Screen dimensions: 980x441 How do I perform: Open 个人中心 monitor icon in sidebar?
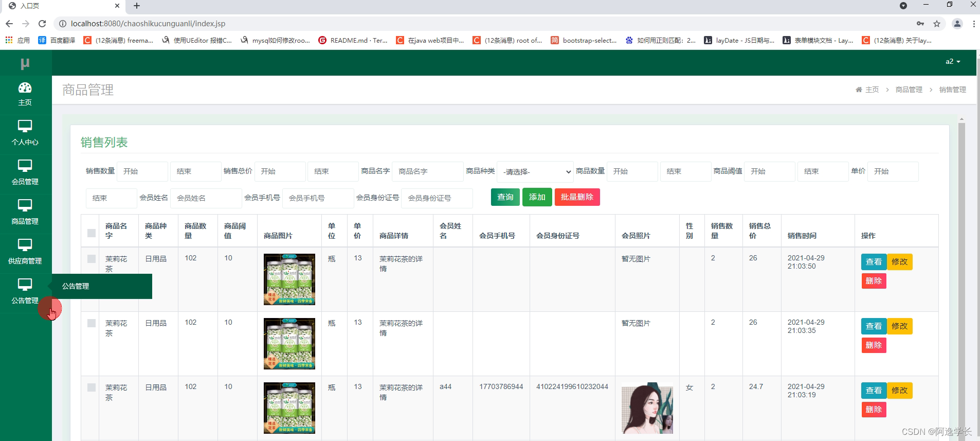pyautogui.click(x=25, y=126)
